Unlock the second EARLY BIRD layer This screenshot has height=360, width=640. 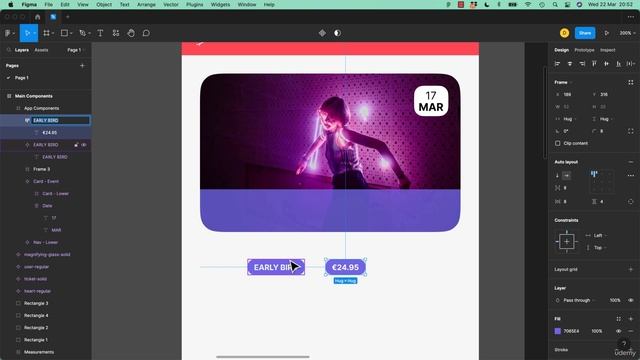[x=76, y=145]
